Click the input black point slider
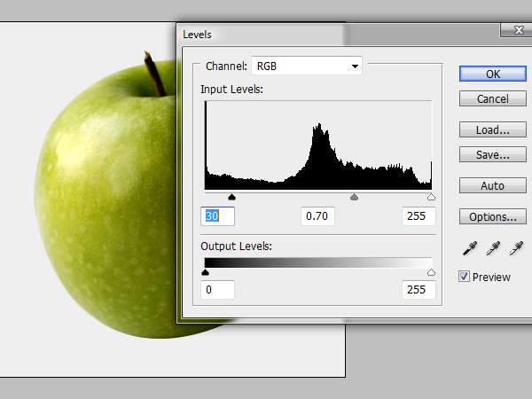The height and width of the screenshot is (399, 532). coord(231,197)
